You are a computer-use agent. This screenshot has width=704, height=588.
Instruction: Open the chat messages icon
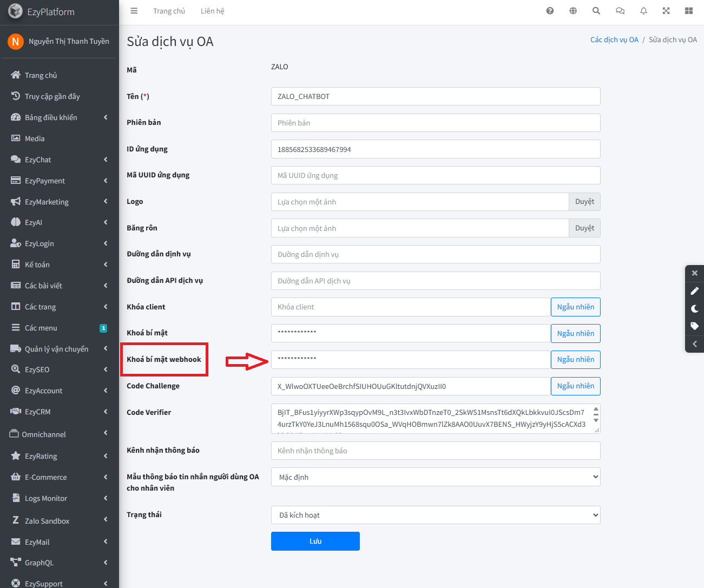pyautogui.click(x=620, y=11)
